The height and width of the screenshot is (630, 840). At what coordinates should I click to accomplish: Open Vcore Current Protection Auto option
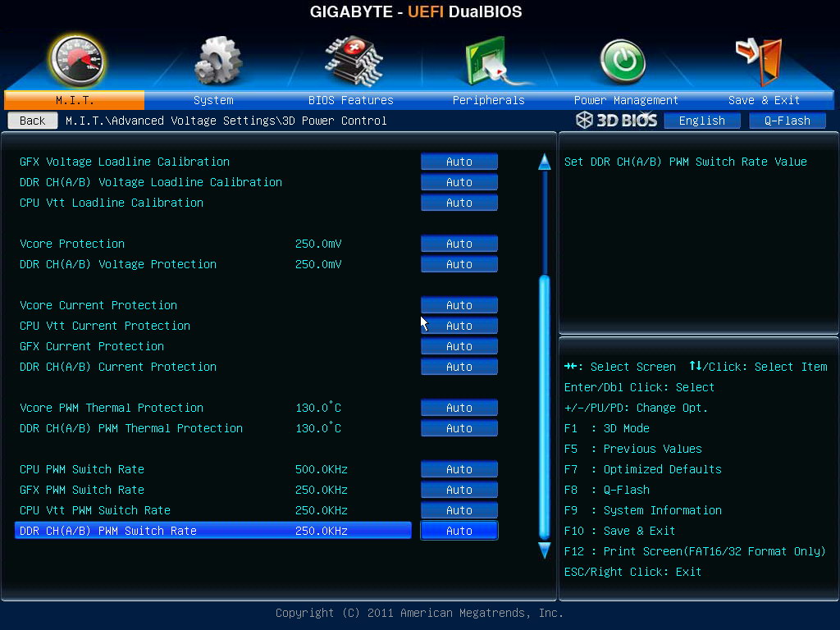tap(459, 305)
